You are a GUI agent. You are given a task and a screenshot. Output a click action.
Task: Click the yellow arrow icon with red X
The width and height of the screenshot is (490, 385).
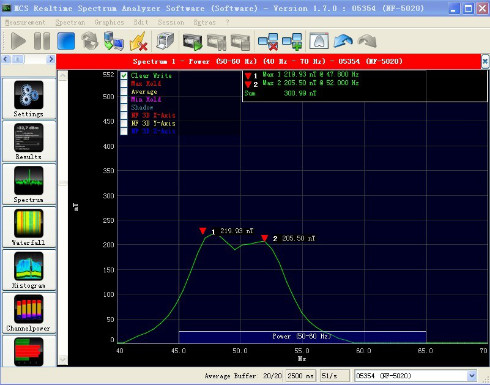(x=138, y=41)
